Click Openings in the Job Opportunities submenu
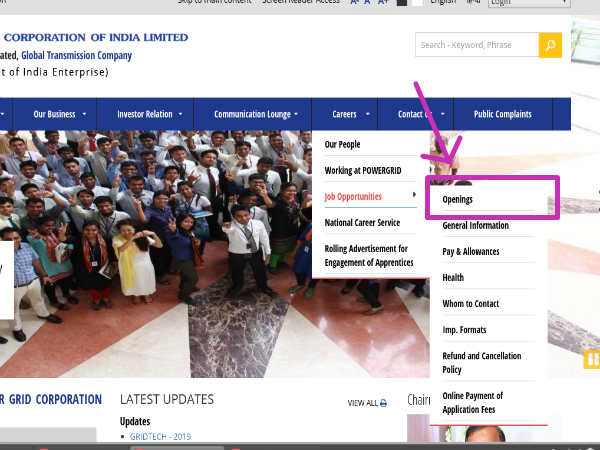The height and width of the screenshot is (450, 600). coord(457,199)
